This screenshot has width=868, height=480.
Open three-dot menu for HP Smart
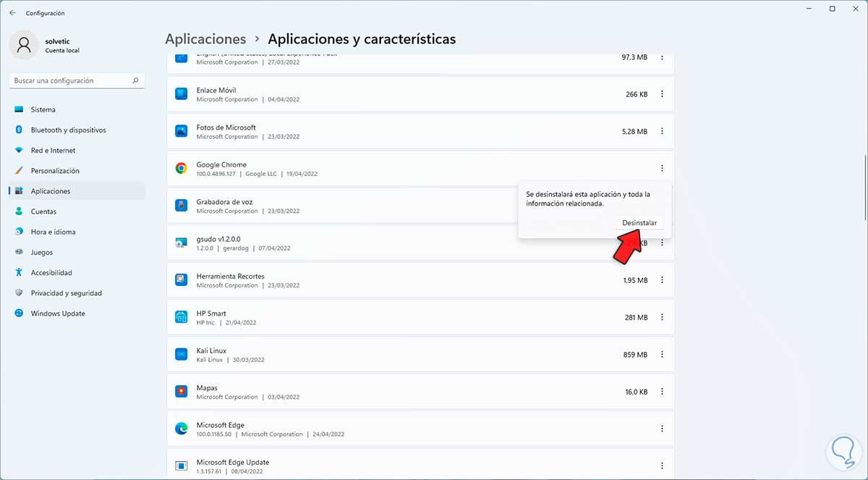click(662, 317)
